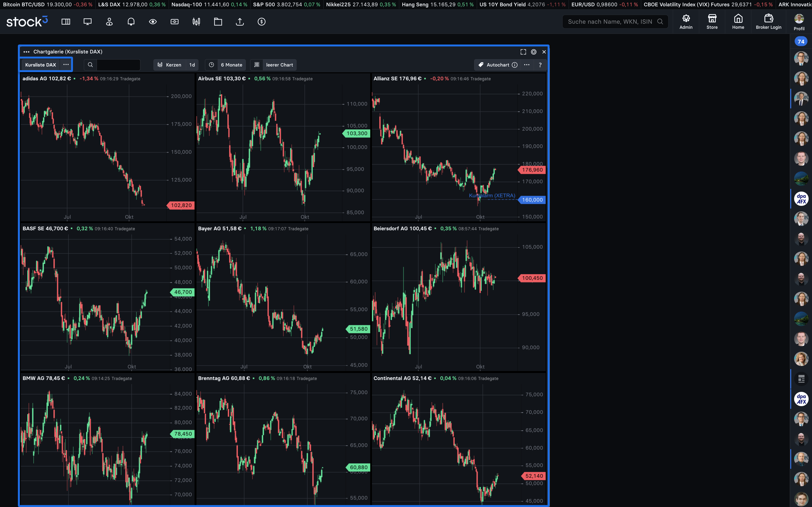
Task: Open Broker Login
Action: click(x=768, y=22)
